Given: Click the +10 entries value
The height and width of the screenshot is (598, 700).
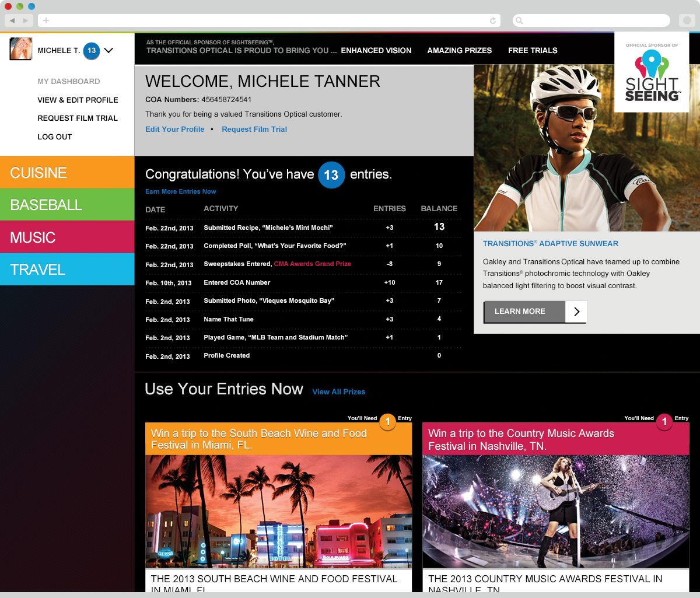Looking at the screenshot, I should (390, 282).
